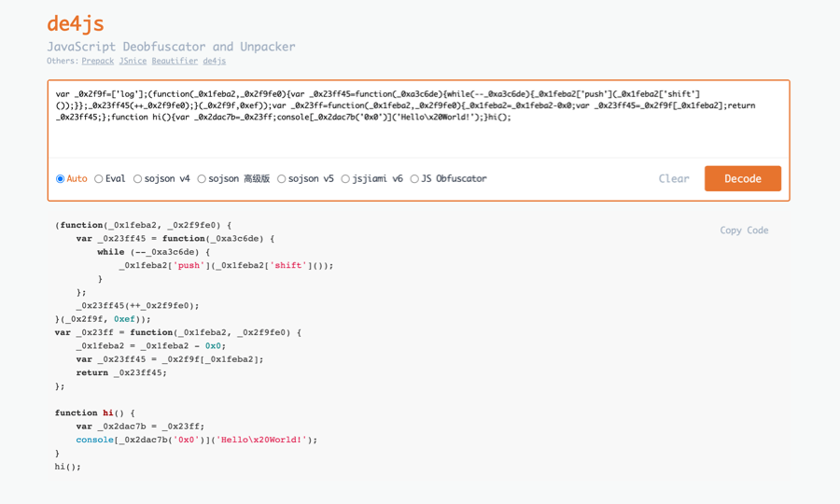Click the 'var _0x2dac7b = _0x23ff;' line
Image resolution: width=840 pixels, height=504 pixels.
point(140,427)
